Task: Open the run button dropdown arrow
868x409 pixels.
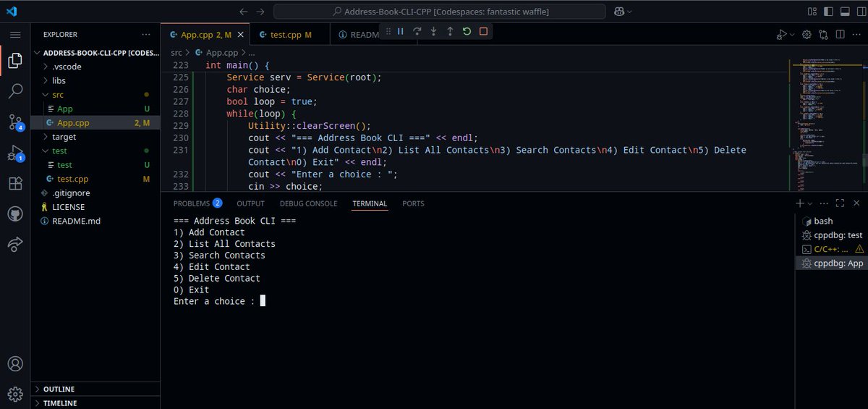Action: (792, 34)
